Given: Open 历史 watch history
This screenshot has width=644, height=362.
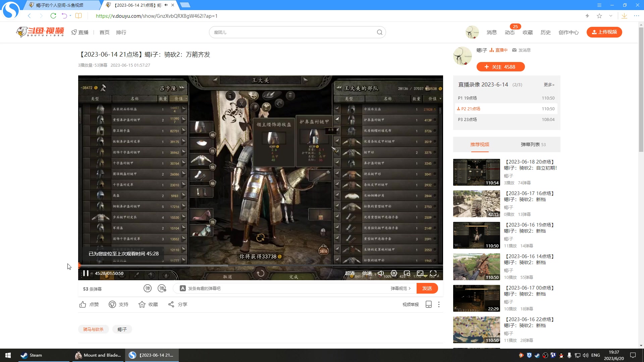Looking at the screenshot, I should point(546,32).
